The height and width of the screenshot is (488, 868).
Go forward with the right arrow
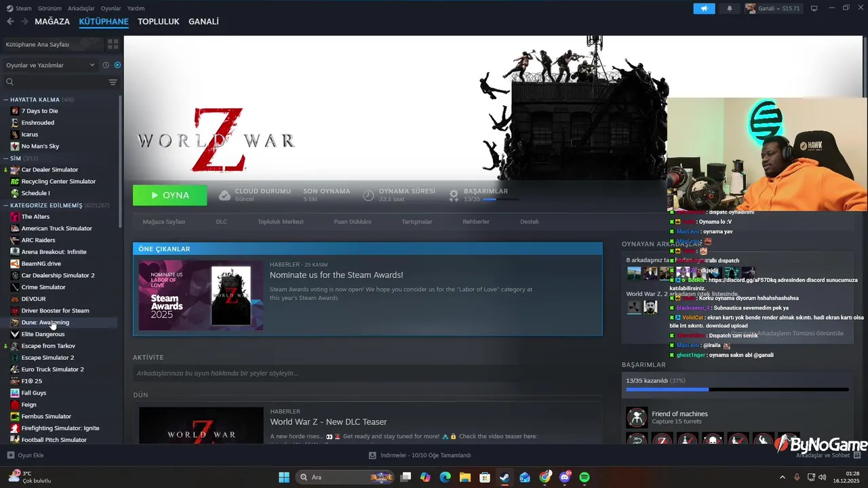[24, 22]
